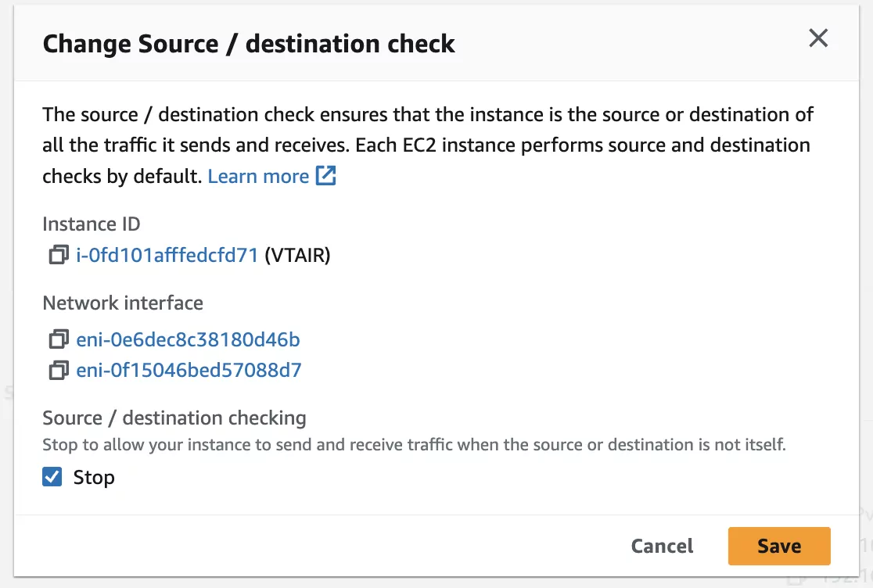Cancel the source / destination change

661,546
